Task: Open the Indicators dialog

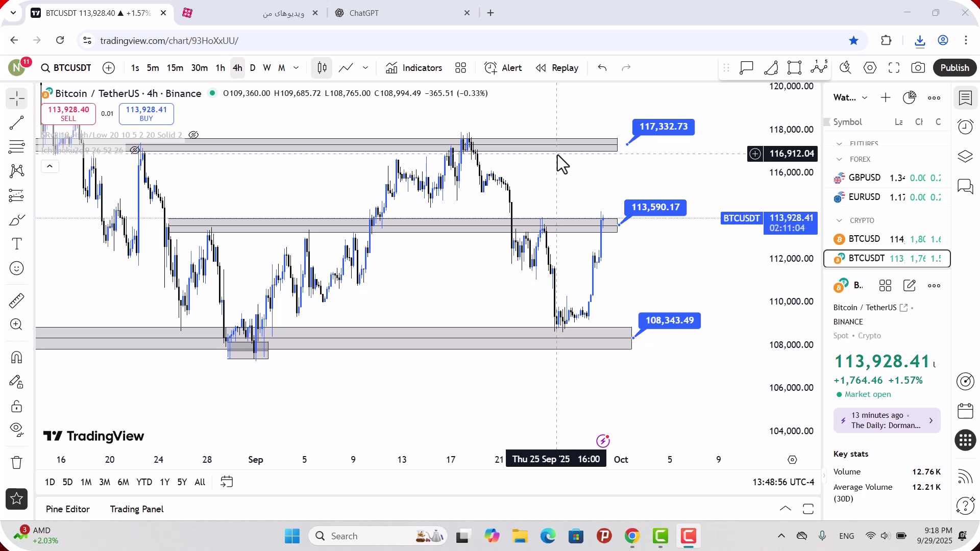Action: (414, 68)
